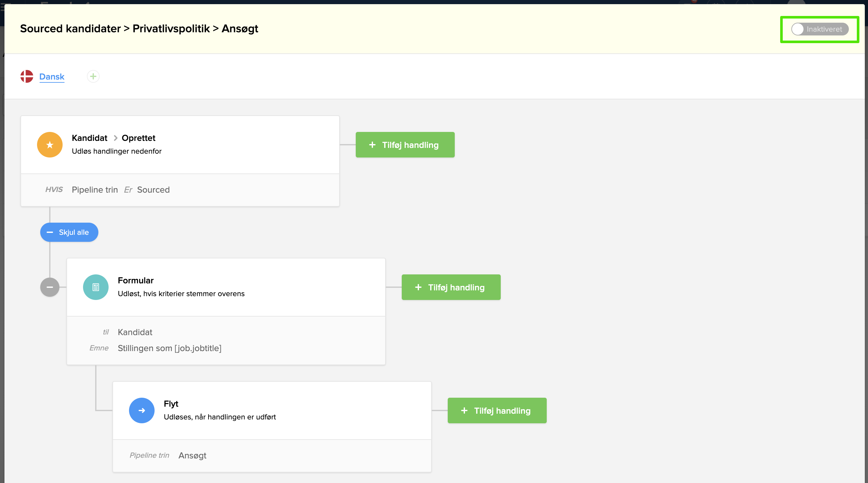Image resolution: width=868 pixels, height=483 pixels.
Task: Add action next to Formular step
Action: click(x=451, y=287)
